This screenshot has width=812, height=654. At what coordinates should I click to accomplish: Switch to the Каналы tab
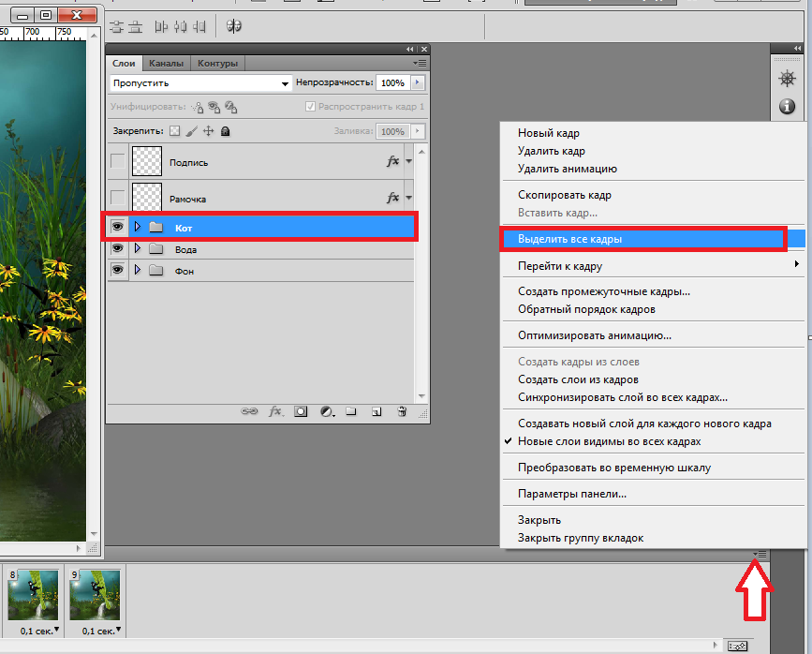pyautogui.click(x=166, y=64)
